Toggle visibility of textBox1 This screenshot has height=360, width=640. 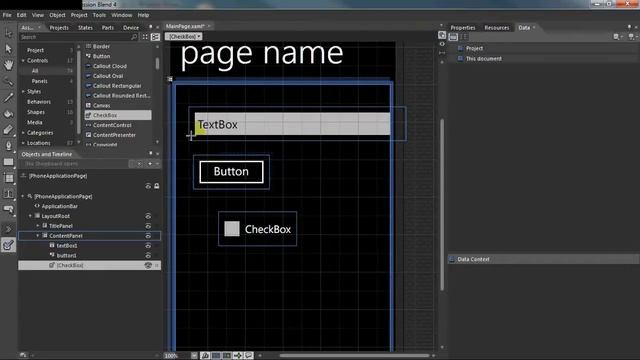click(148, 246)
